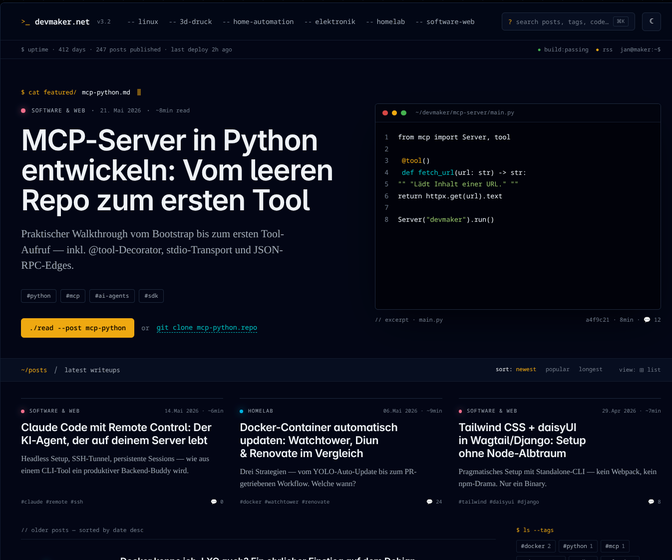
Task: Click the jan@maker:~$ user label
Action: [x=640, y=50]
